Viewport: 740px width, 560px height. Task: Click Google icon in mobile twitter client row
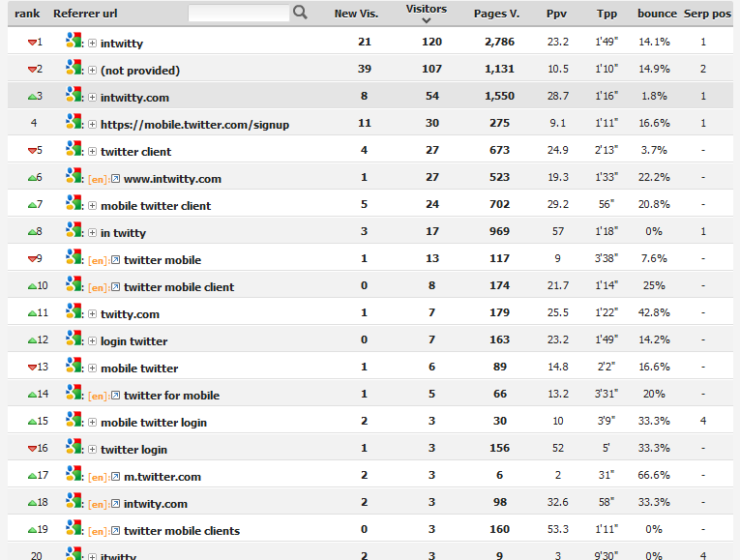tap(74, 202)
